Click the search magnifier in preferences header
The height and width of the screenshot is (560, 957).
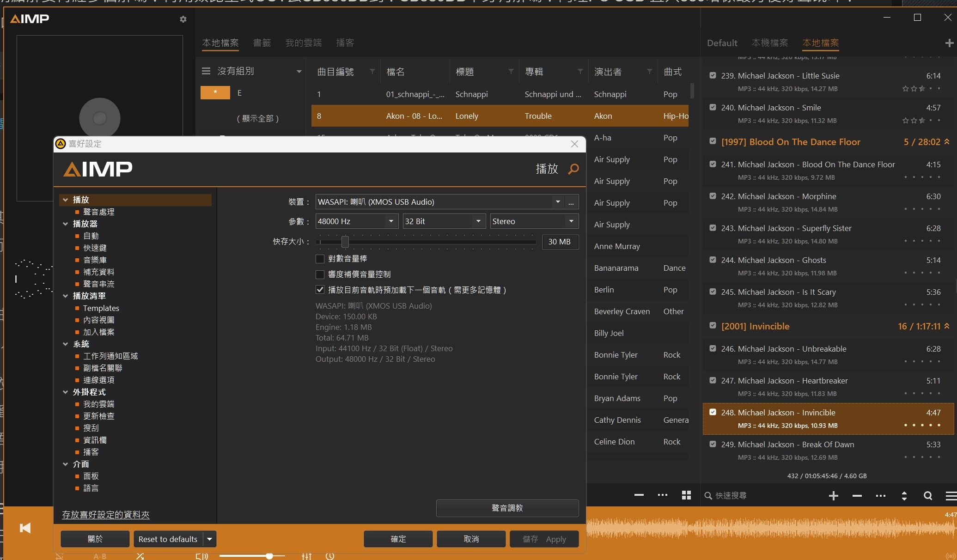(x=573, y=169)
